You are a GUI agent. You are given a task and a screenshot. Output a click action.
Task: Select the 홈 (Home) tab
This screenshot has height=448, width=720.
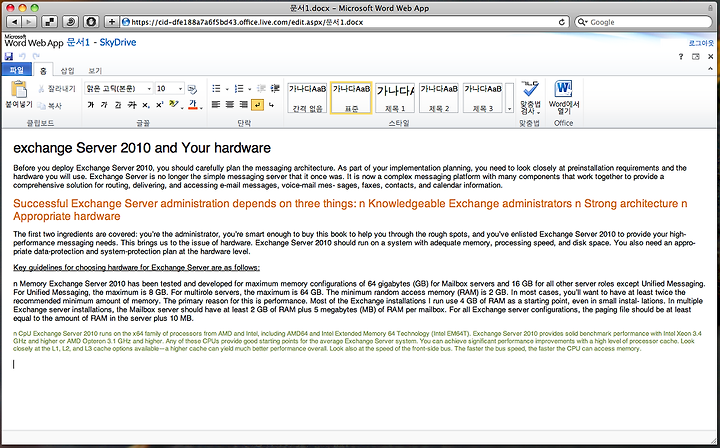pos(43,70)
